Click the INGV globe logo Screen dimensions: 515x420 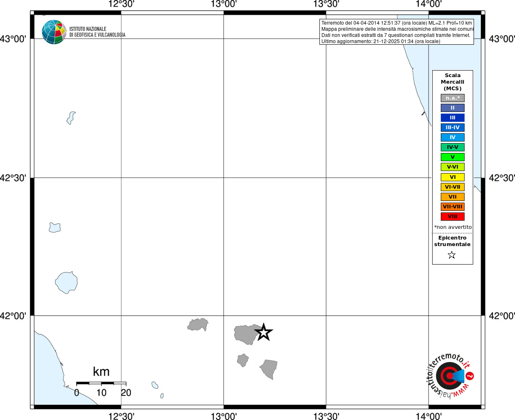pyautogui.click(x=54, y=32)
